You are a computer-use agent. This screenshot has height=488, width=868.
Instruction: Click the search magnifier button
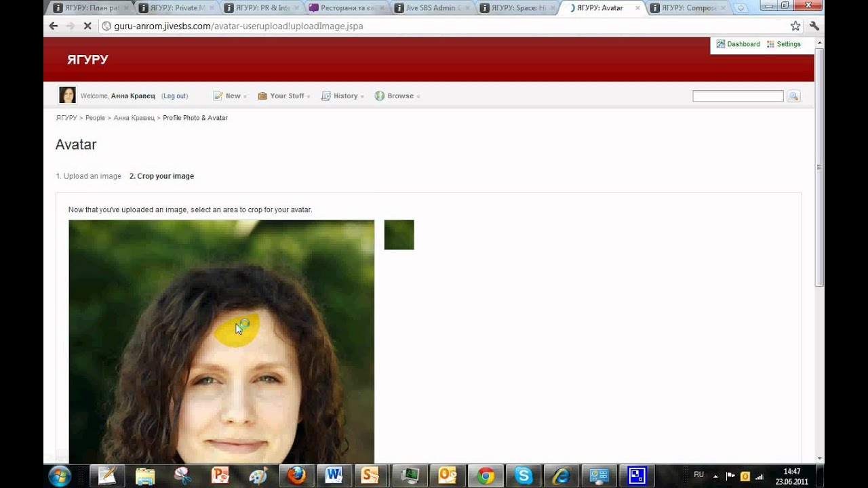pyautogui.click(x=793, y=96)
